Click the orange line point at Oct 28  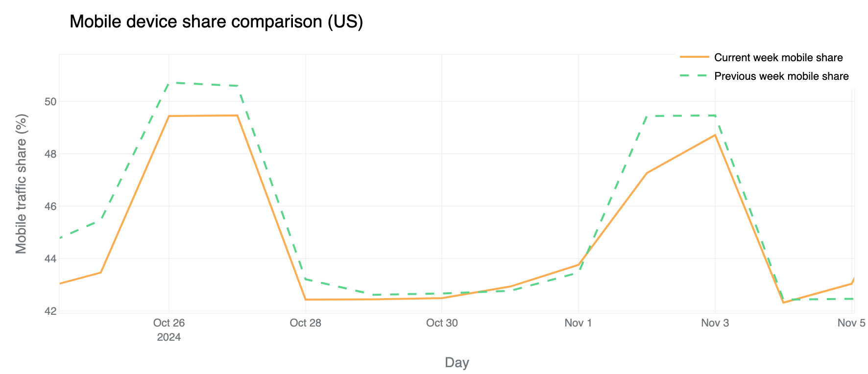pyautogui.click(x=305, y=300)
